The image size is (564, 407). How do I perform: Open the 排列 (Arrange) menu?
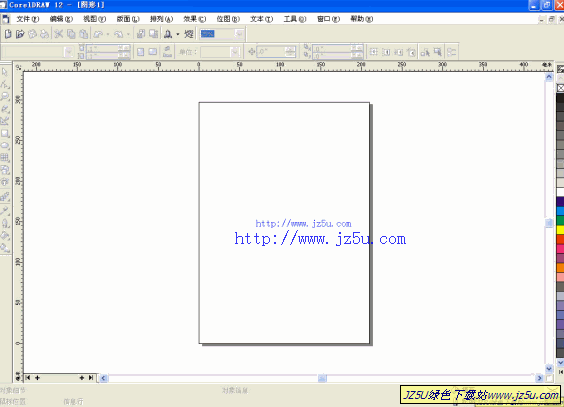161,19
